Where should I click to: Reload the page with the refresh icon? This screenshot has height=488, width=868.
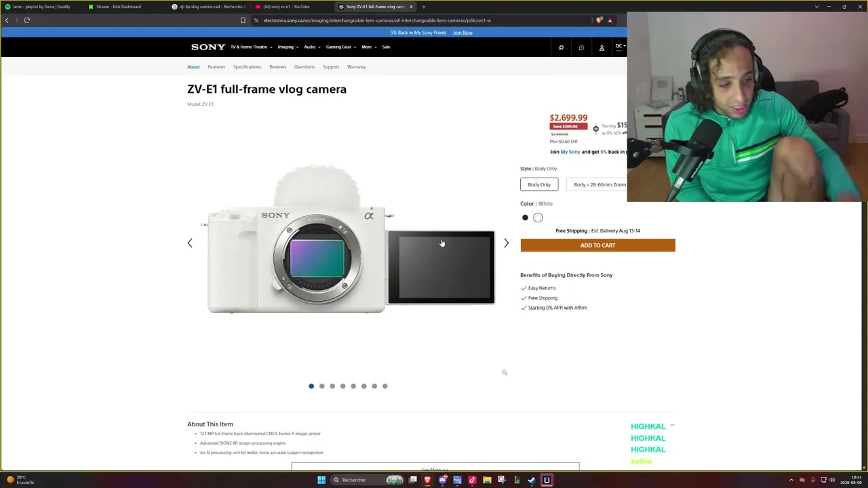tap(27, 20)
